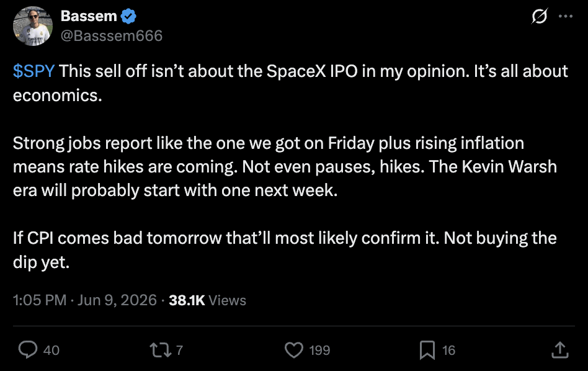Like the post with the heart icon
The width and height of the screenshot is (588, 371).
point(293,350)
